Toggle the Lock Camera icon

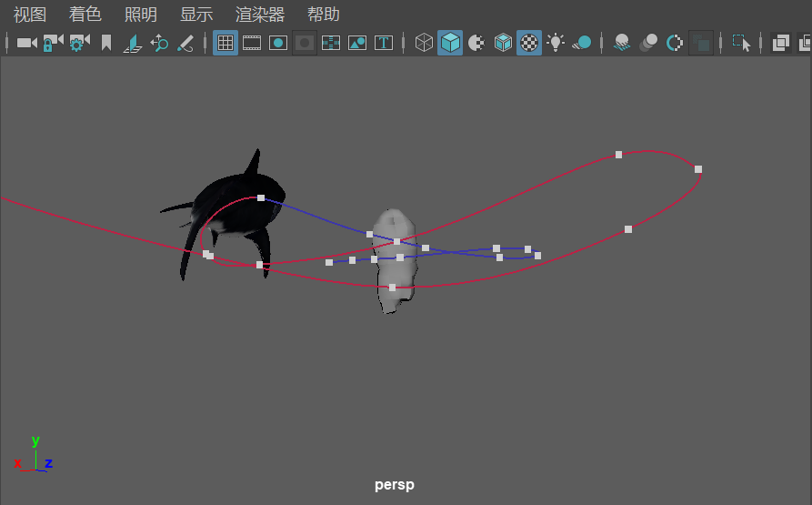[x=53, y=43]
